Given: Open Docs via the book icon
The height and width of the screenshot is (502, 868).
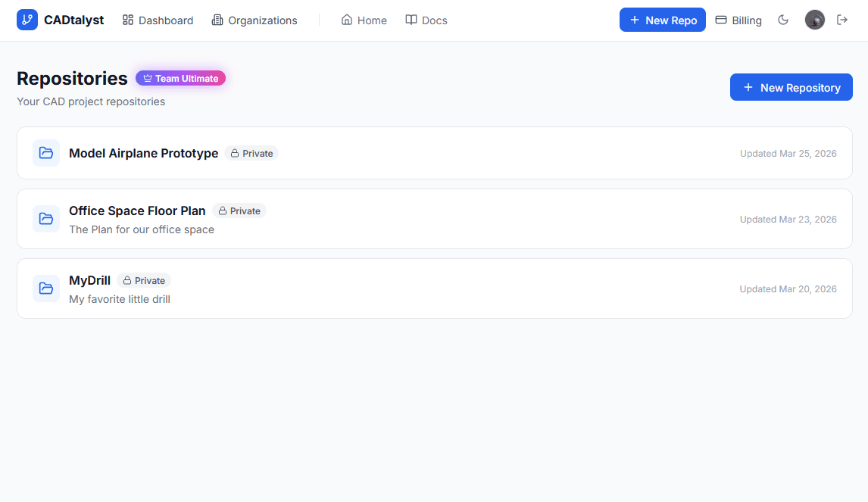Looking at the screenshot, I should point(410,20).
